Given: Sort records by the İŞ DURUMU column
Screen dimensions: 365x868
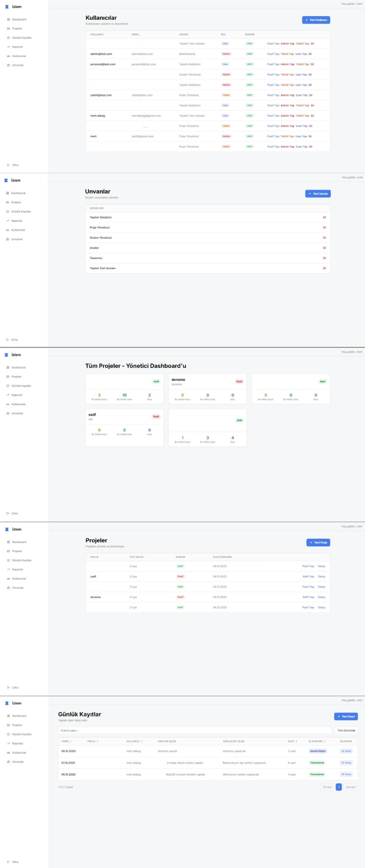Looking at the screenshot, I should click(317, 741).
